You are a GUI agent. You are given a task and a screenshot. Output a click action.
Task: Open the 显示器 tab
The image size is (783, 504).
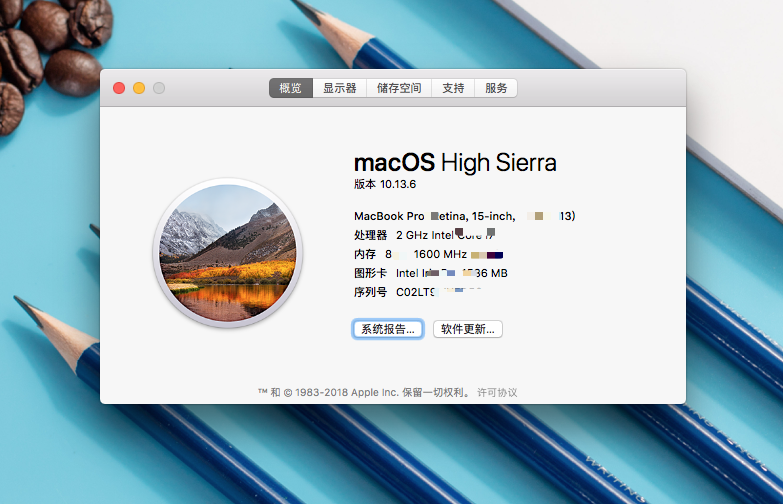[x=340, y=88]
